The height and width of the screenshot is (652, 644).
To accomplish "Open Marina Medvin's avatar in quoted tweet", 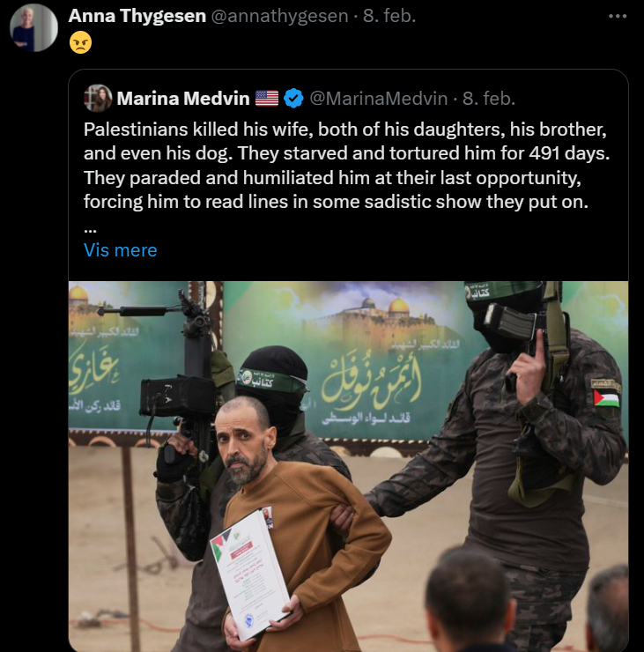I will (98, 99).
